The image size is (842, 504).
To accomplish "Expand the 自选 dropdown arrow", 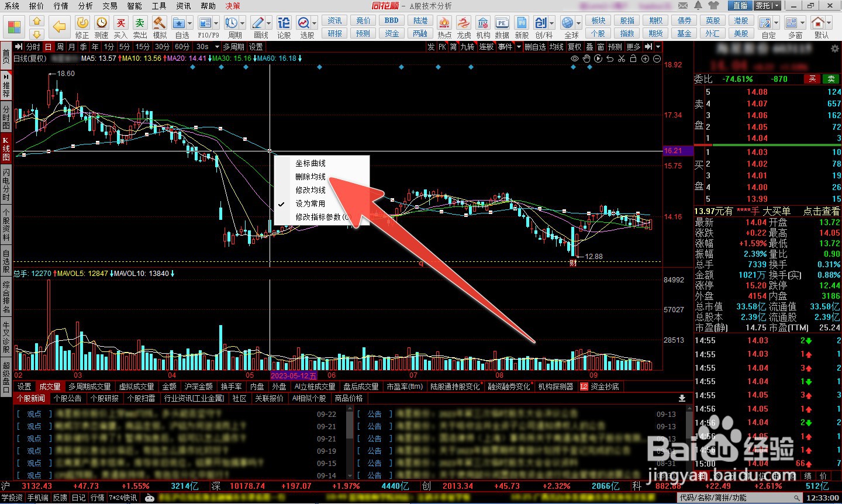I will click(191, 23).
